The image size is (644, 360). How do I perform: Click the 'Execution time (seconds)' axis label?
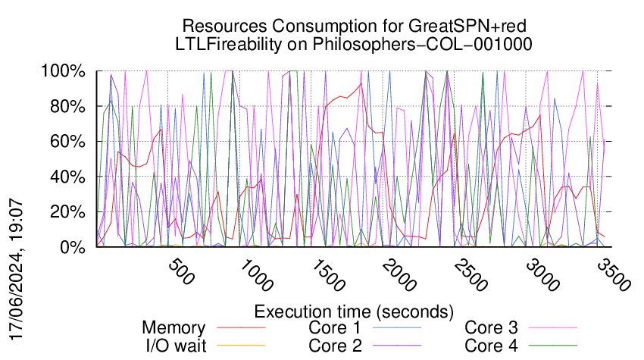pyautogui.click(x=354, y=312)
